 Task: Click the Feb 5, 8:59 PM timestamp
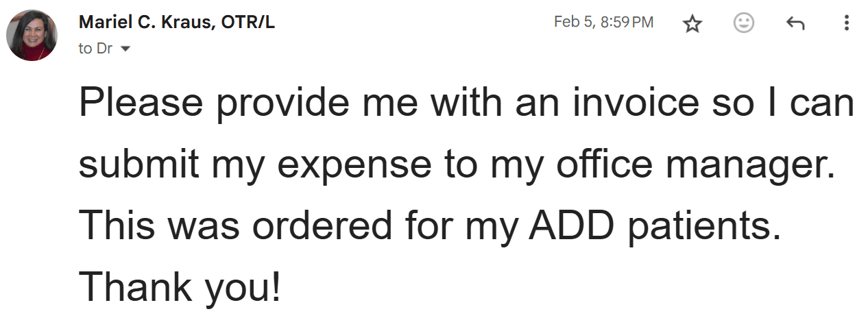[x=603, y=22]
